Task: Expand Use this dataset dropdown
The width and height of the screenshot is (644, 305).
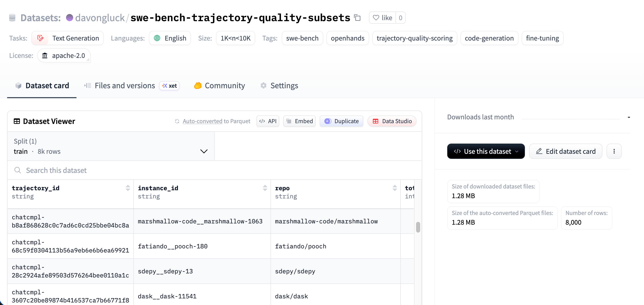Action: pos(486,151)
